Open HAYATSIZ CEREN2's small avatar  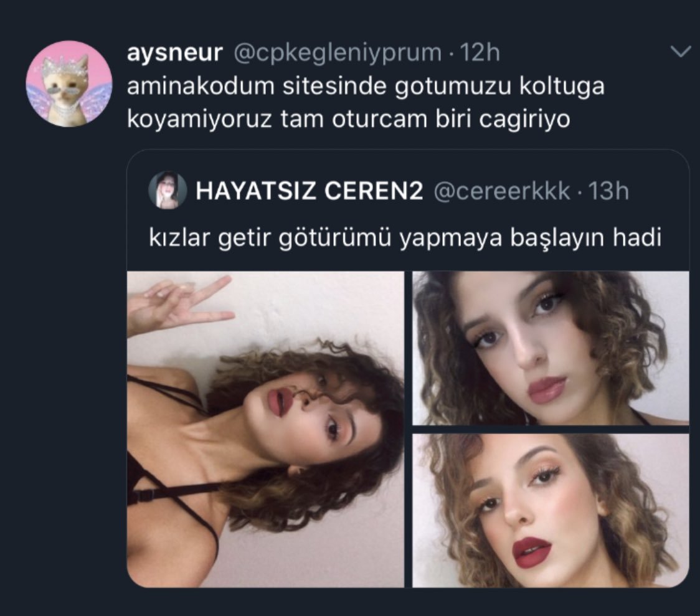click(x=168, y=190)
